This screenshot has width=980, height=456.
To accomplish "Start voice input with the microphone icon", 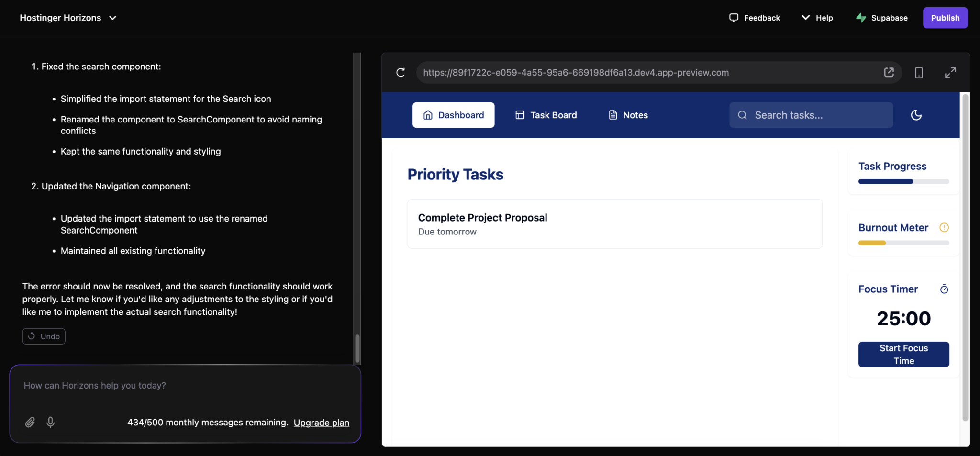I will tap(50, 423).
